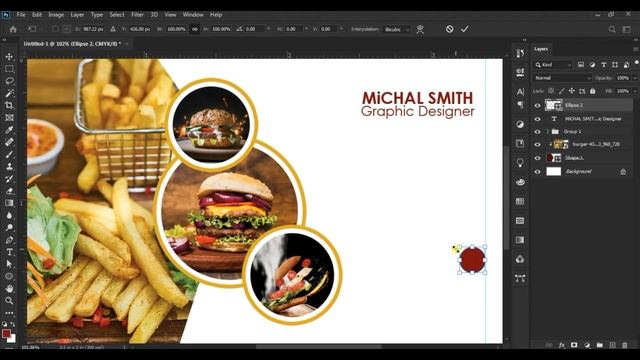Click the rotation angle input field
The width and height of the screenshot is (640, 360).
pyautogui.click(x=255, y=29)
